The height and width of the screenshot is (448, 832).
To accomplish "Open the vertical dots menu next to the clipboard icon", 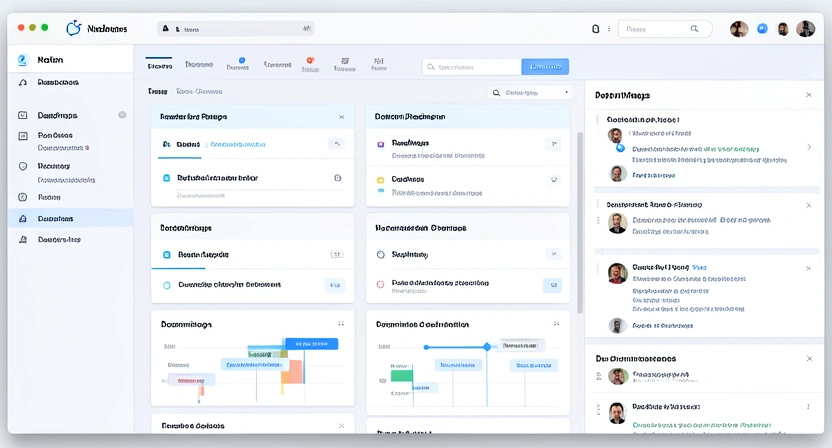I will [609, 29].
